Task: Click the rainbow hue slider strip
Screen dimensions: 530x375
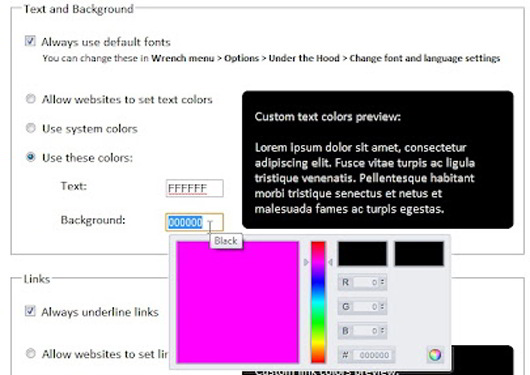Action: tap(318, 302)
